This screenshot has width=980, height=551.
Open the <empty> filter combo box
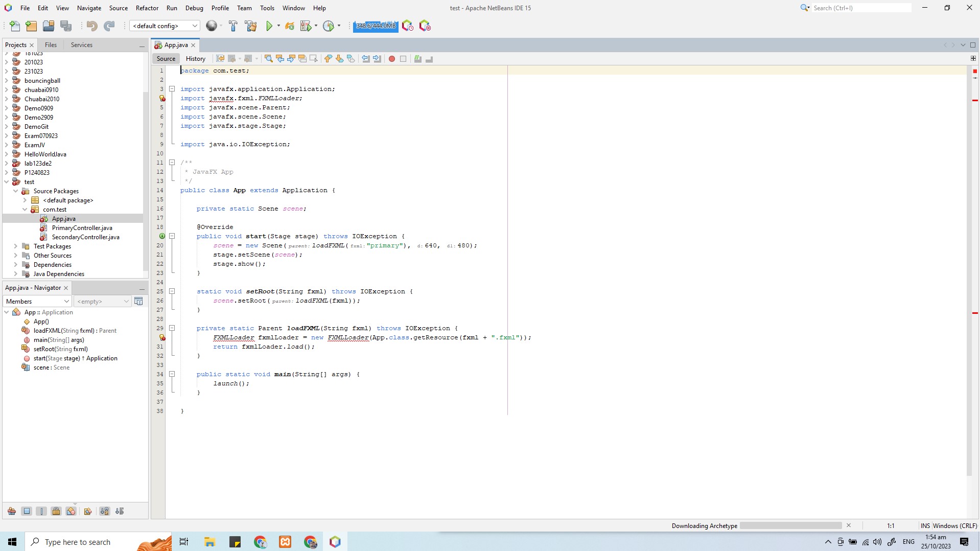(103, 302)
